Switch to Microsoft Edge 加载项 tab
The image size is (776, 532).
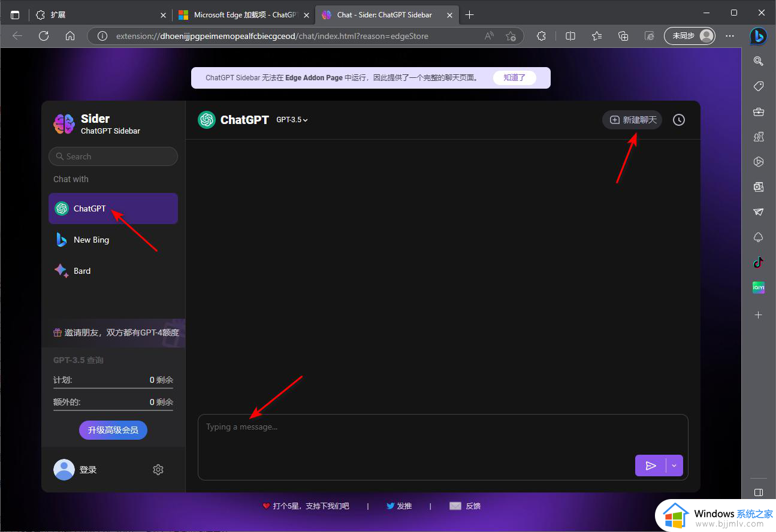(243, 15)
